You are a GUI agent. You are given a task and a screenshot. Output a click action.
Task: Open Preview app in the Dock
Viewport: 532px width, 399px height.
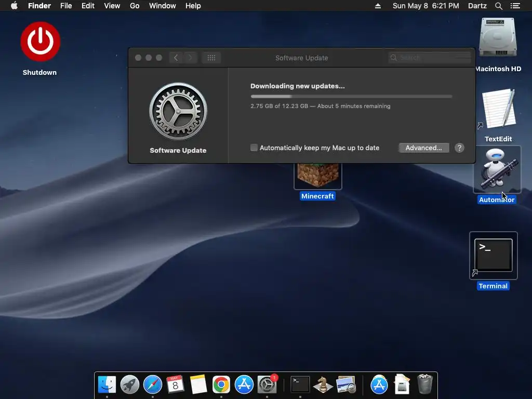tap(345, 385)
